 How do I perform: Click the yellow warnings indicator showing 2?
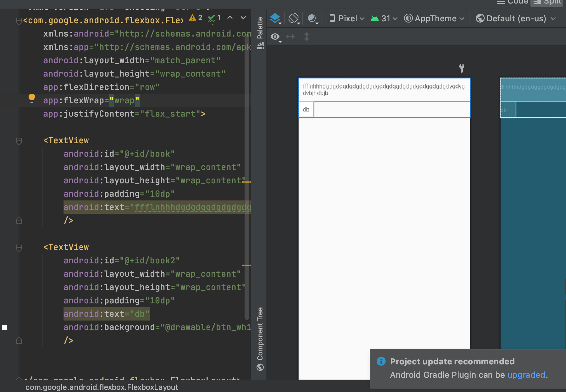click(196, 18)
